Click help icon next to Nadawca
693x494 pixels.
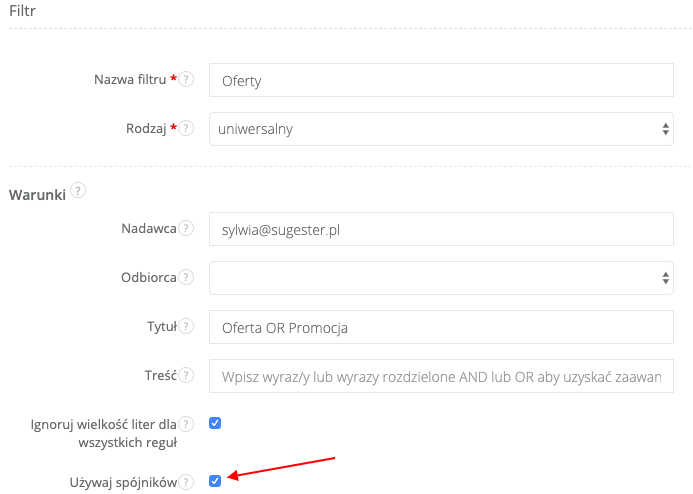[x=186, y=229]
